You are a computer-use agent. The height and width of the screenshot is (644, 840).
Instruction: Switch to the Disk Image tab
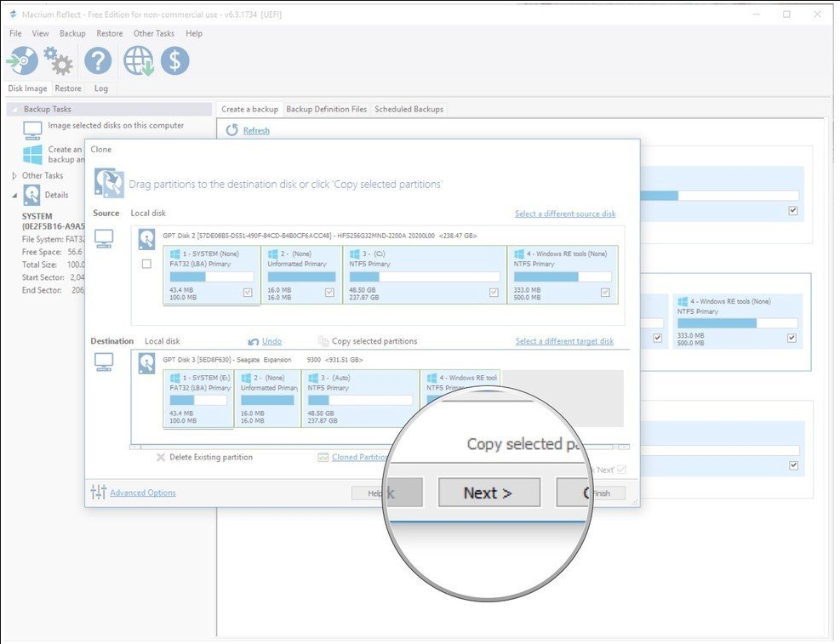pos(27,88)
